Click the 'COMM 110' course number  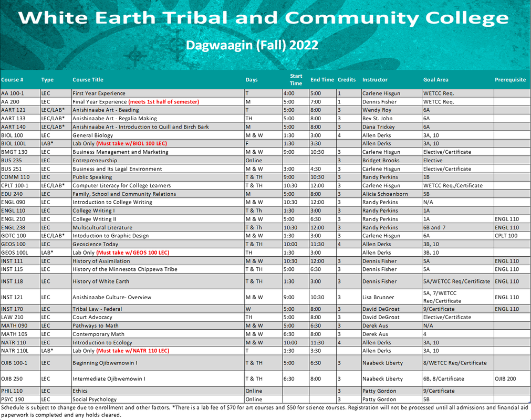(x=15, y=177)
